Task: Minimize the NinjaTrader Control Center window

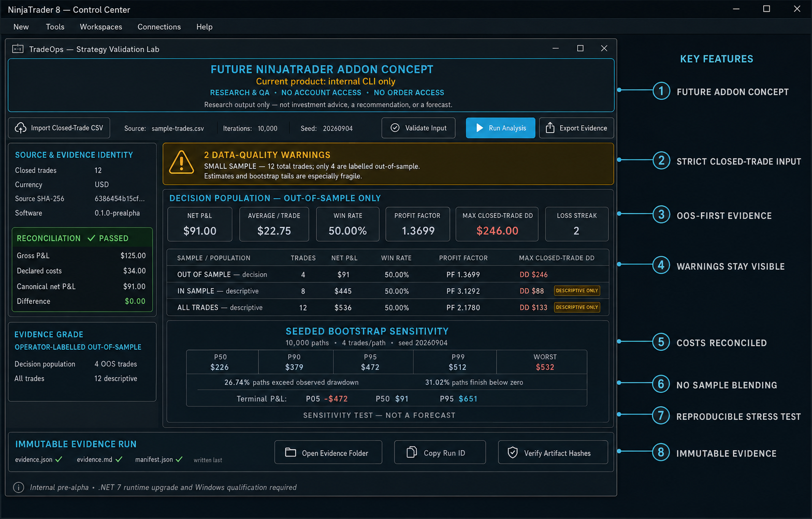Action: pyautogui.click(x=736, y=9)
